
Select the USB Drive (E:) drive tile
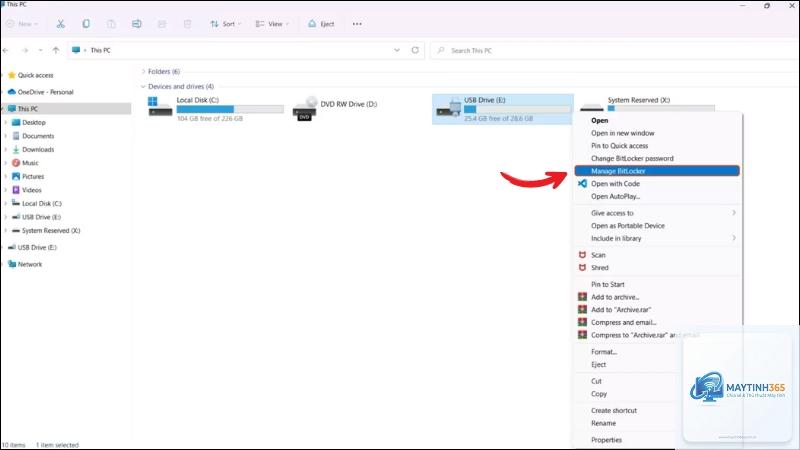pyautogui.click(x=503, y=109)
